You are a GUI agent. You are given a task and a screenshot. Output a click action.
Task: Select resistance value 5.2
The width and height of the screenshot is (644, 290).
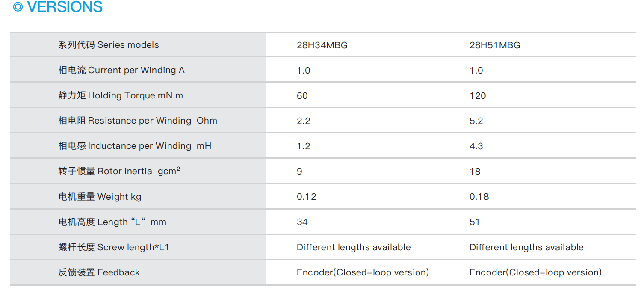pos(476,121)
